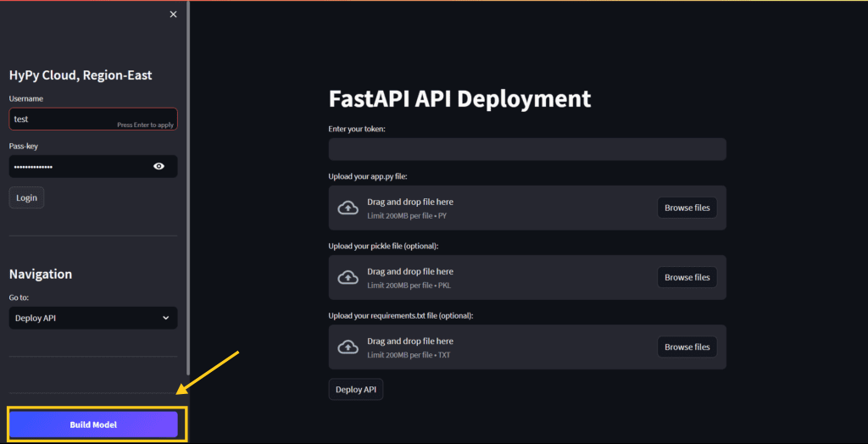Click the Username input field
Viewport: 868px width, 444px height.
(x=93, y=119)
